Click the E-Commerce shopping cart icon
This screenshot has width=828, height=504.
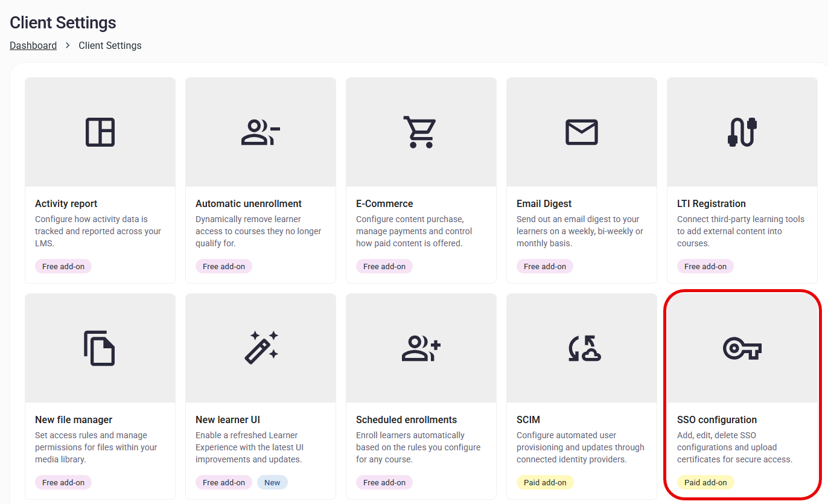click(x=419, y=132)
